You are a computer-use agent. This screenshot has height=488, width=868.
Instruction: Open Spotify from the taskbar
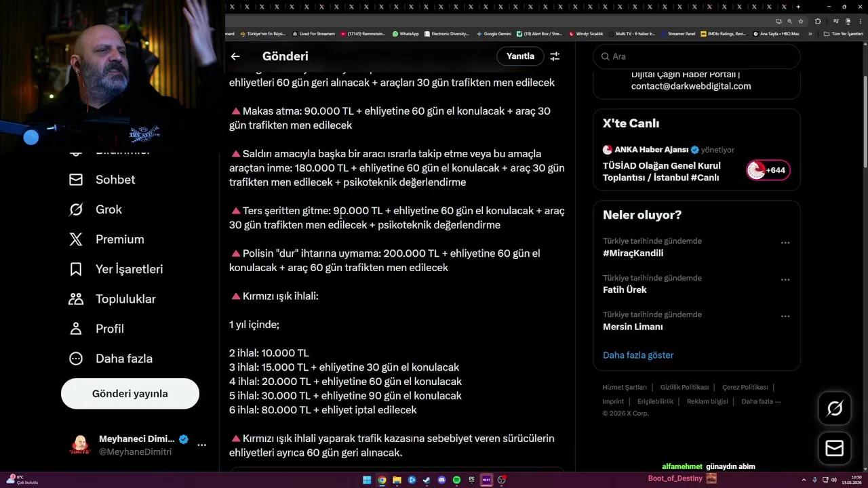tap(456, 480)
